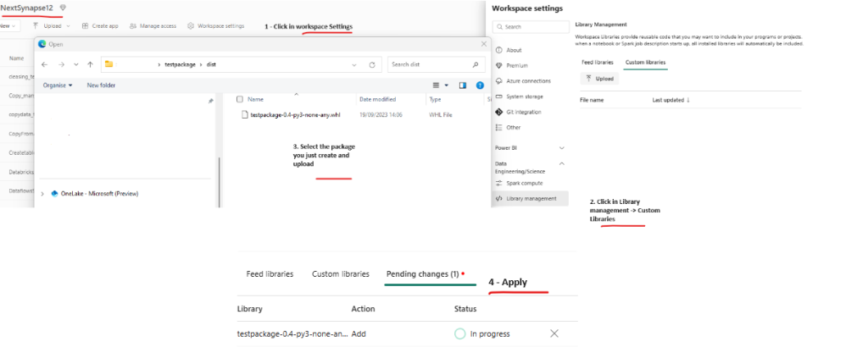Sort files by Type column
The height and width of the screenshot is (353, 868).
(x=435, y=99)
